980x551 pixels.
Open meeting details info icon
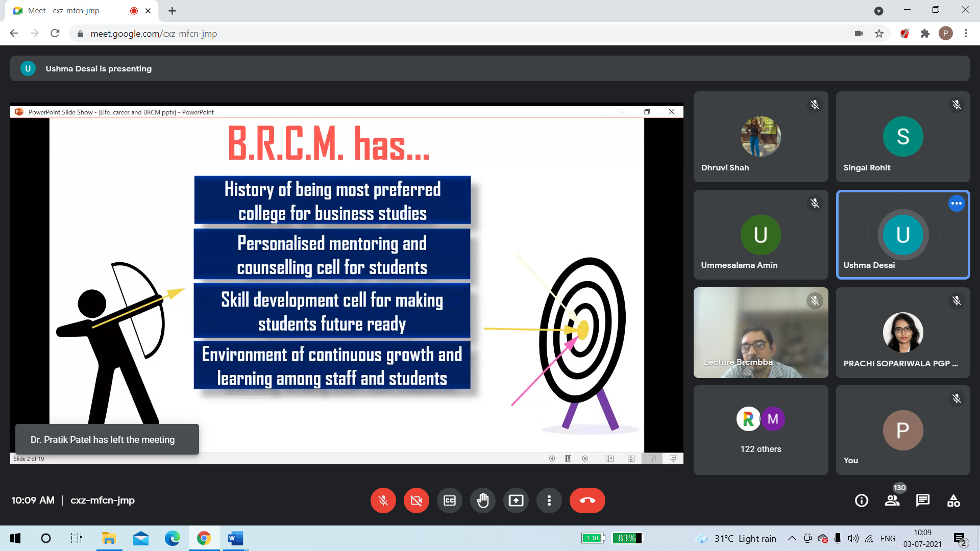pos(861,500)
